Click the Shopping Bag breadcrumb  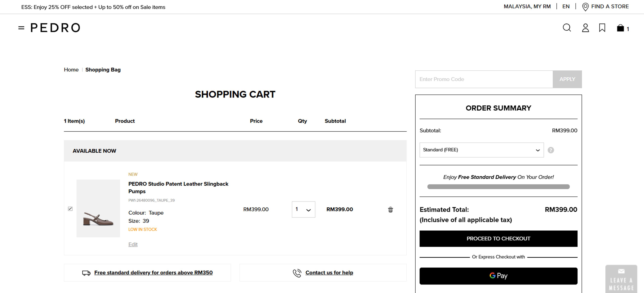pyautogui.click(x=103, y=70)
